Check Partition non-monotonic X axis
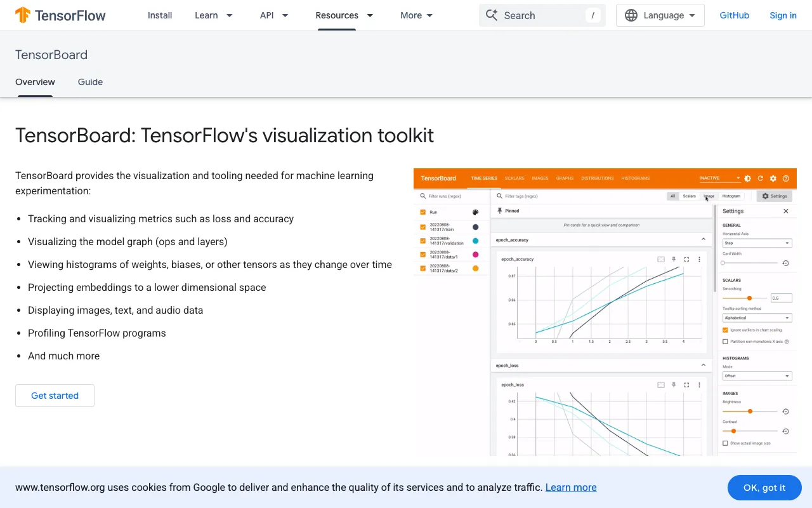 tap(726, 341)
